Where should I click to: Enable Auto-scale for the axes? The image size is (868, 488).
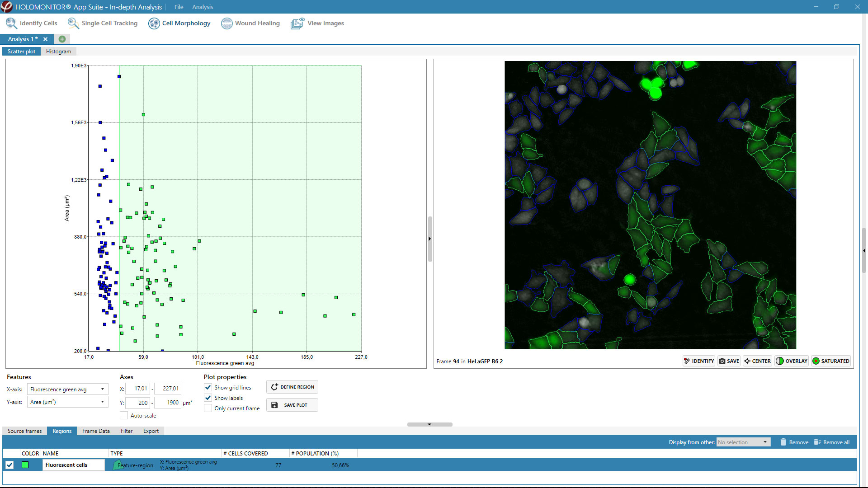click(123, 415)
